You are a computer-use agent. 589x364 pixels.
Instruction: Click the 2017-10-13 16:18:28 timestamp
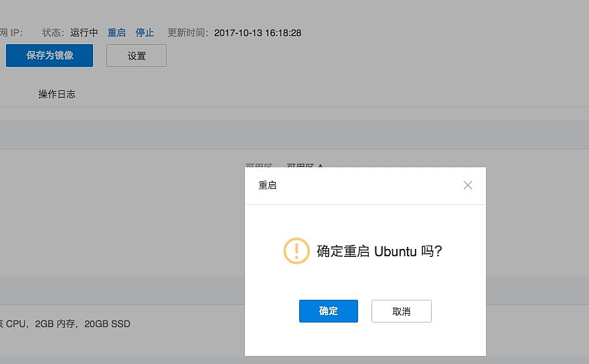point(258,33)
